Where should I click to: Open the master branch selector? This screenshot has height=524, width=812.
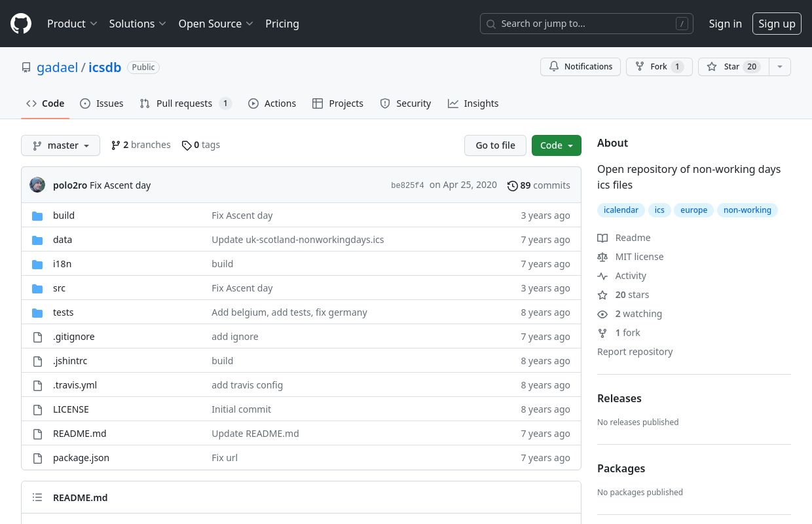click(x=60, y=145)
